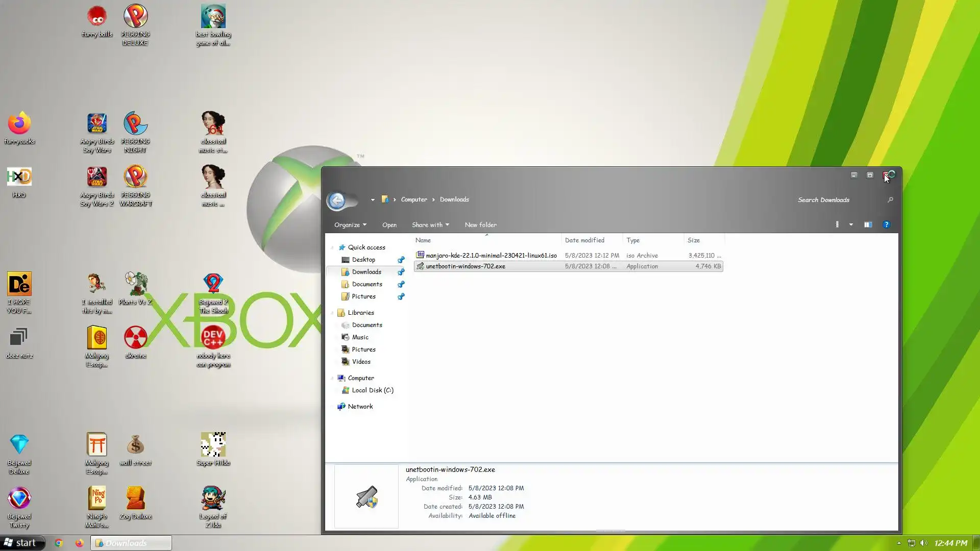
Task: Open the Share with dropdown
Action: pos(430,225)
